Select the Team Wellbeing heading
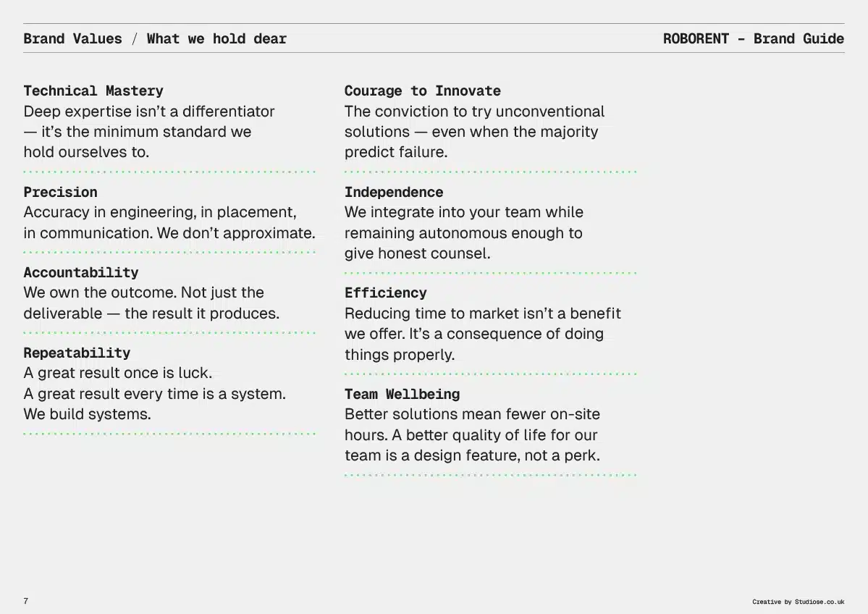The width and height of the screenshot is (868, 614). point(402,394)
